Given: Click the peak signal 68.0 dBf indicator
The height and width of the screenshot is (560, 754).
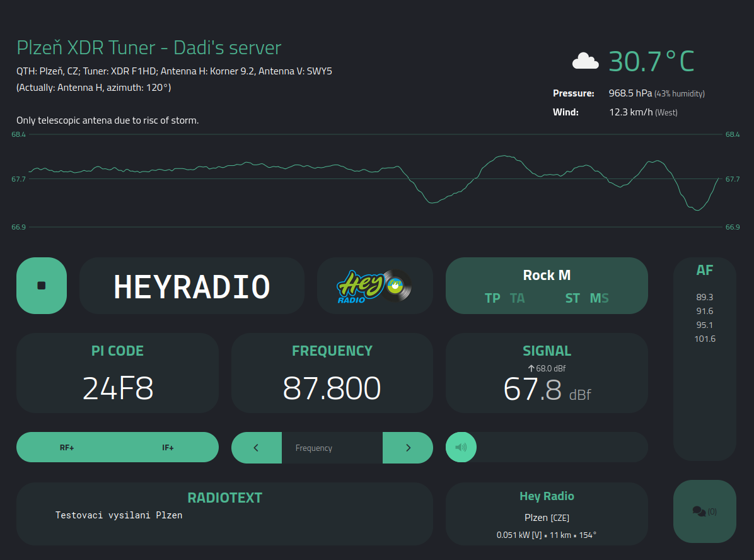Looking at the screenshot, I should pos(547,368).
